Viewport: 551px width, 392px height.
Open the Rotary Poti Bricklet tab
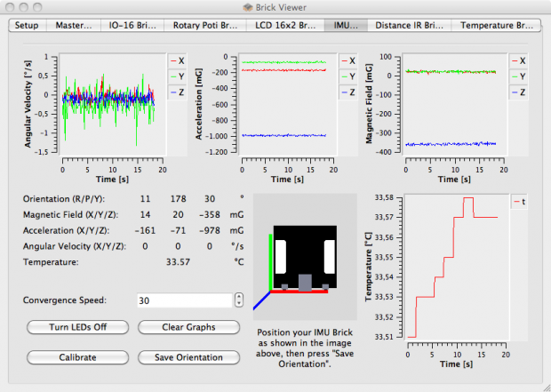tap(204, 25)
